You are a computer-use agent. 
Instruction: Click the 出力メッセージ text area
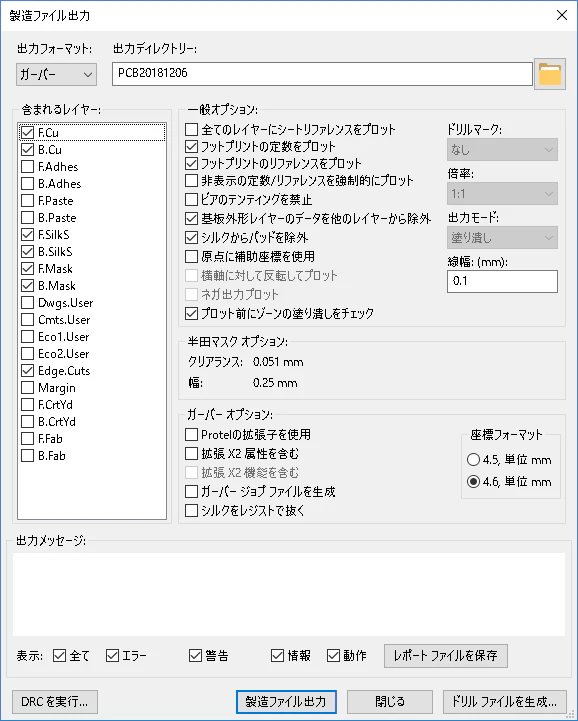pyautogui.click(x=289, y=595)
